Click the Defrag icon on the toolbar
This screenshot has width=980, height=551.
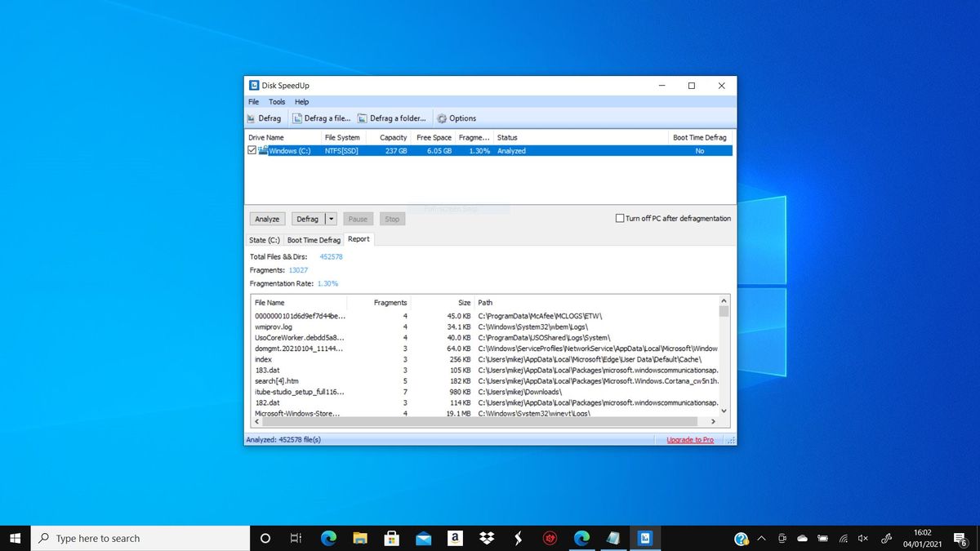(x=263, y=118)
